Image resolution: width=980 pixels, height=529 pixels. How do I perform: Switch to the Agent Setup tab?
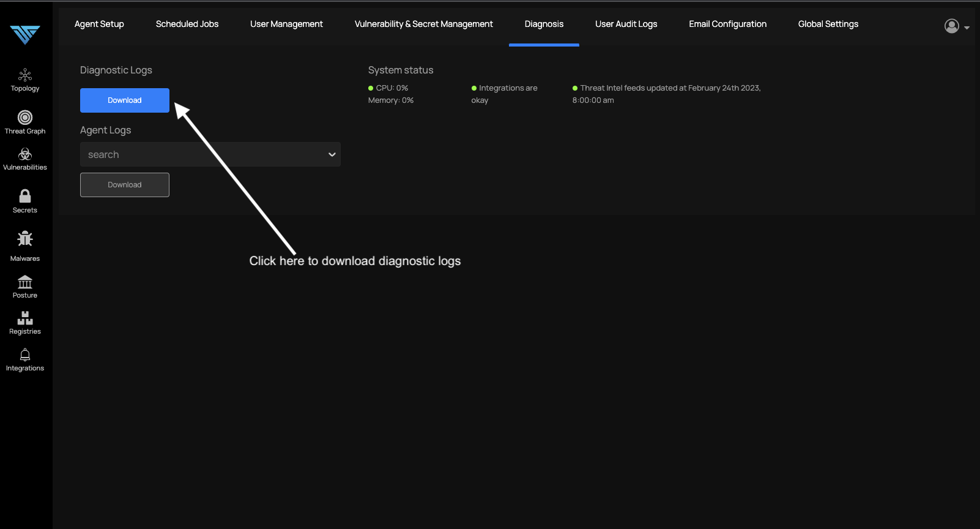(99, 24)
